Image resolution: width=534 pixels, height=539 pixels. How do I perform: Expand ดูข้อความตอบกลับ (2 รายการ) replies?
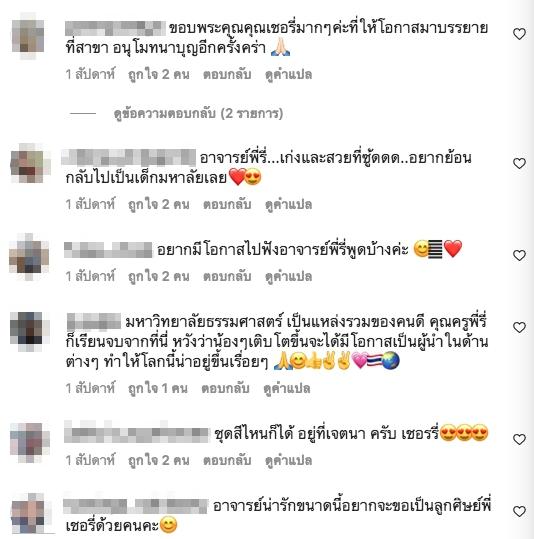pos(198,113)
